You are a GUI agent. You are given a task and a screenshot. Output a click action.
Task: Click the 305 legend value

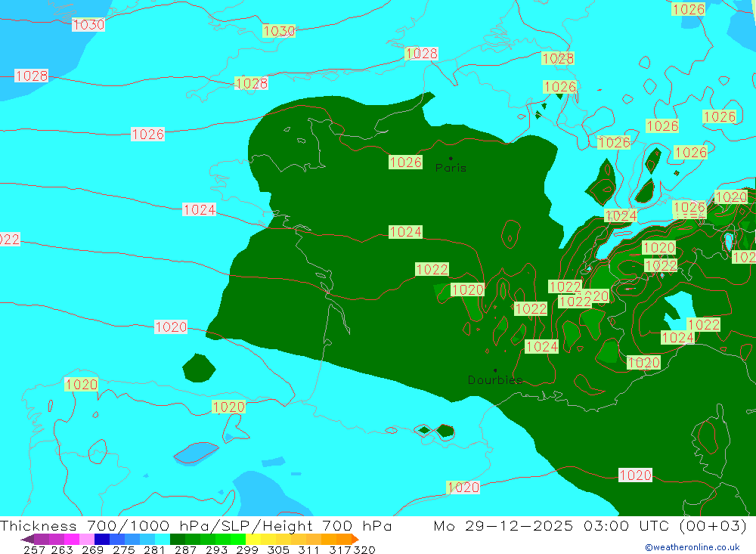278,549
